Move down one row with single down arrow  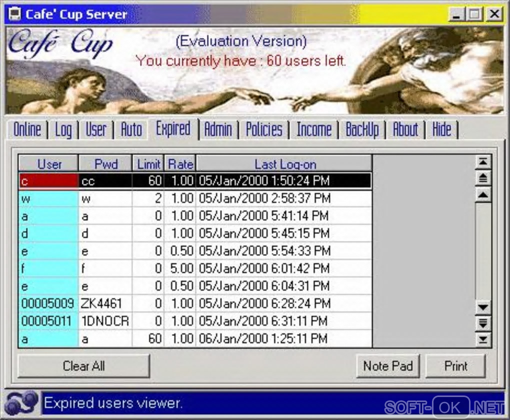pyautogui.click(x=483, y=307)
